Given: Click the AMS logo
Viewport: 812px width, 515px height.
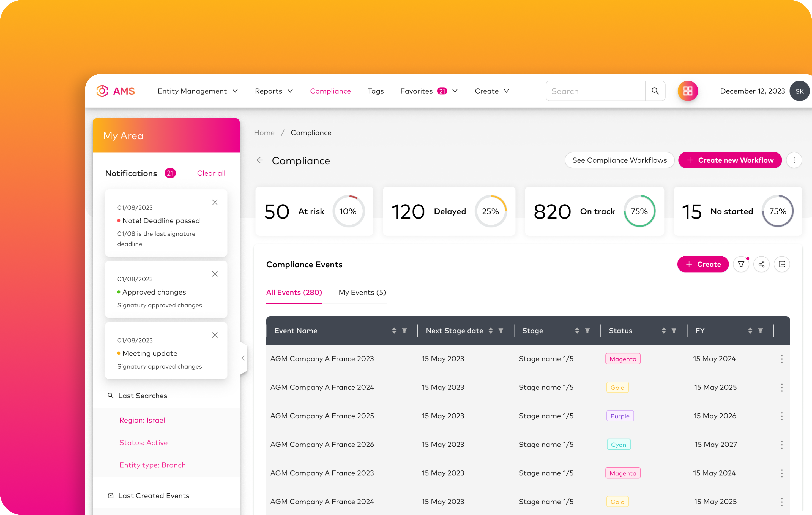Looking at the screenshot, I should (116, 91).
